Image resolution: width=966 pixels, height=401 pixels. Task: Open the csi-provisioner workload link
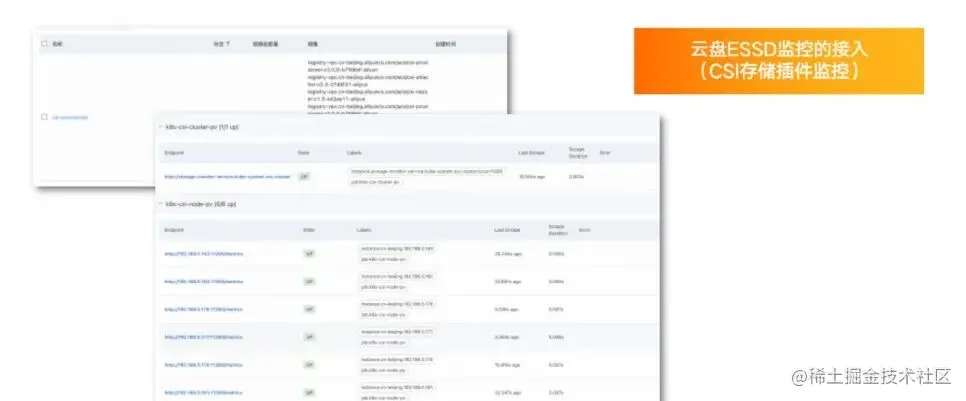[70, 117]
